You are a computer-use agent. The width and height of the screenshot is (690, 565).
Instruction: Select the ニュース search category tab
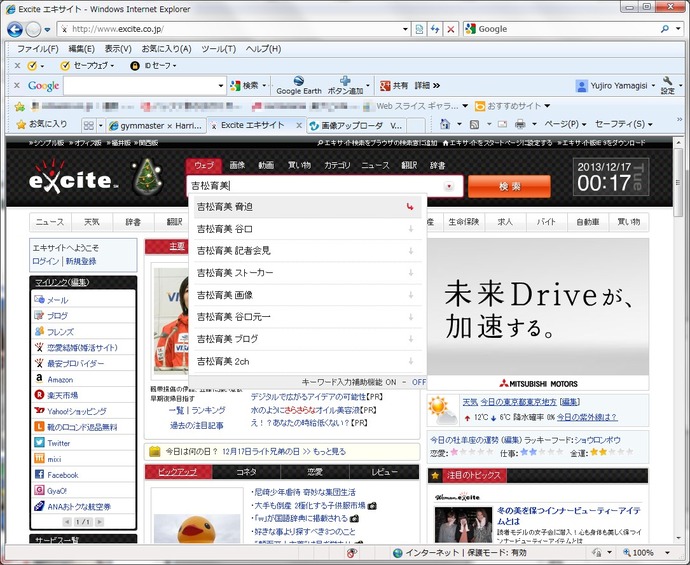coord(375,165)
